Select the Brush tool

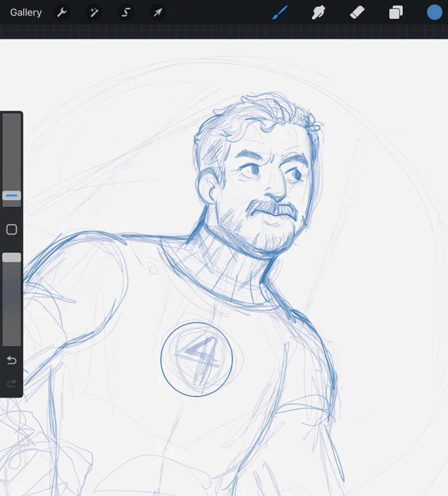(x=280, y=12)
